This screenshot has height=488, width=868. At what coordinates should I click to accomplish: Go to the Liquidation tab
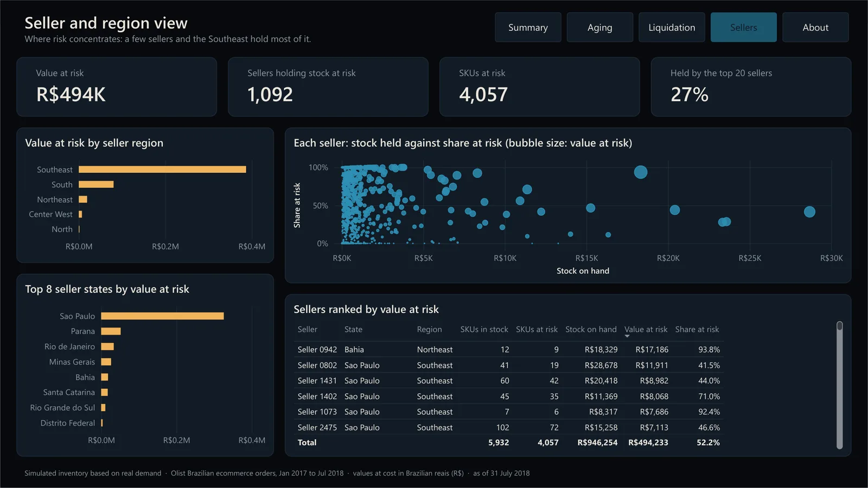(x=672, y=27)
